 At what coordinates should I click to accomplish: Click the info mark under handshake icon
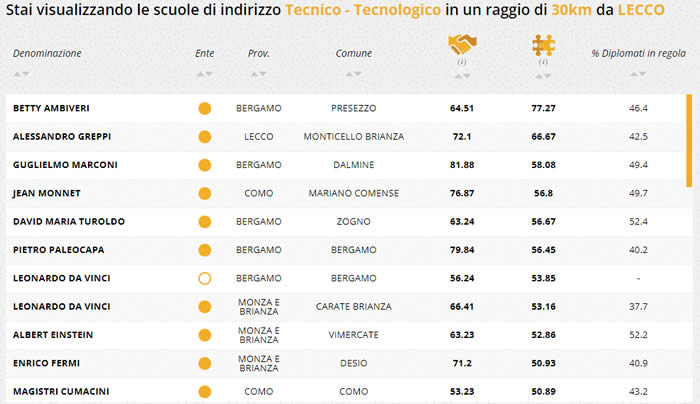[462, 61]
